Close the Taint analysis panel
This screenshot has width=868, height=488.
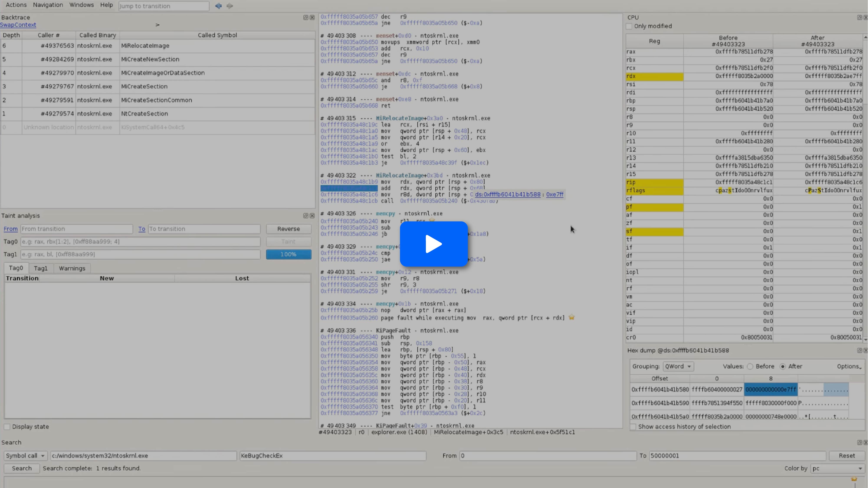(312, 216)
